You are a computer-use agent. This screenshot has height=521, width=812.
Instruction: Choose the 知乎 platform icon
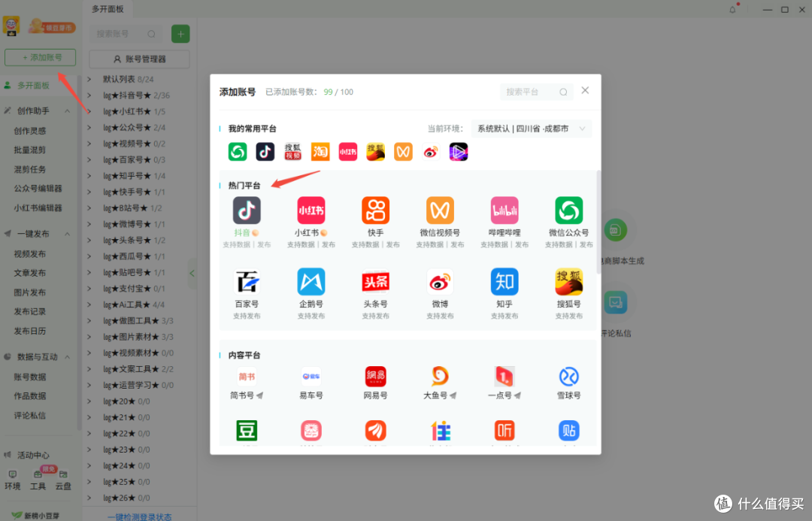504,282
